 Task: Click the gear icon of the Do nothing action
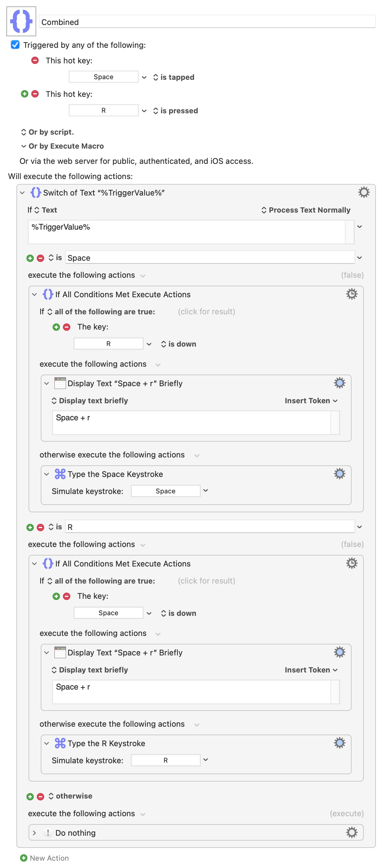(x=351, y=832)
